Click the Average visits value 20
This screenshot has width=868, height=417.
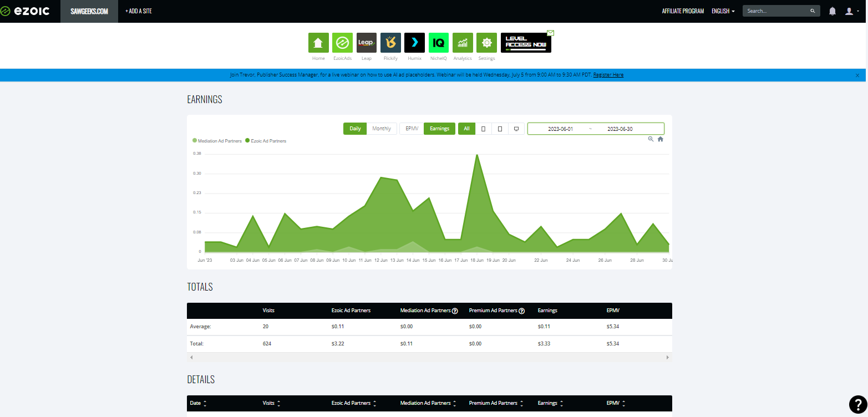266,327
